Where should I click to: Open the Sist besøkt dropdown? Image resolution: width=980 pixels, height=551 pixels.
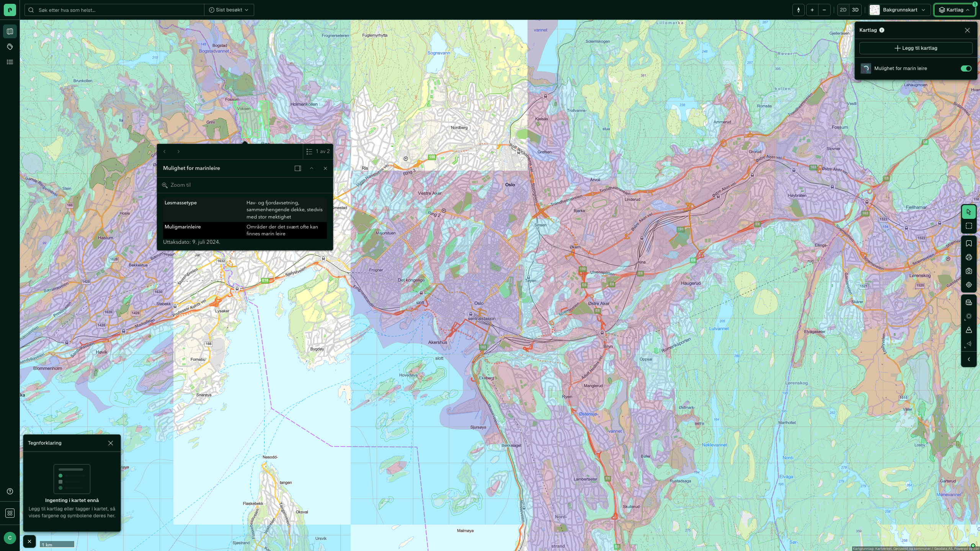(229, 10)
